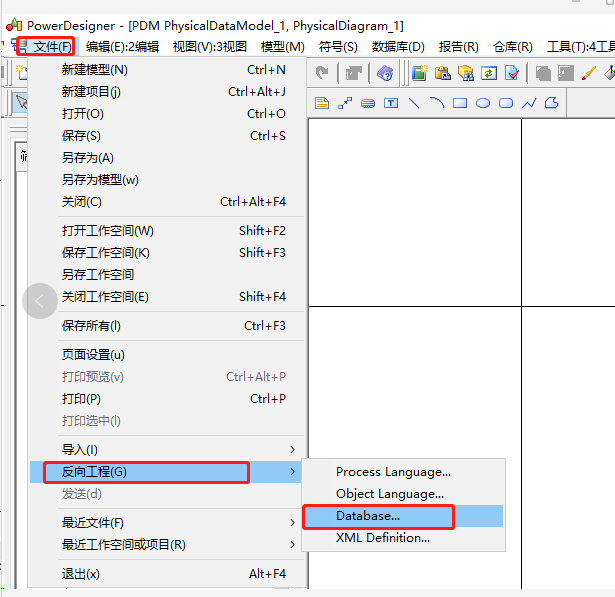
Task: Click the check model document icon
Action: click(x=511, y=73)
